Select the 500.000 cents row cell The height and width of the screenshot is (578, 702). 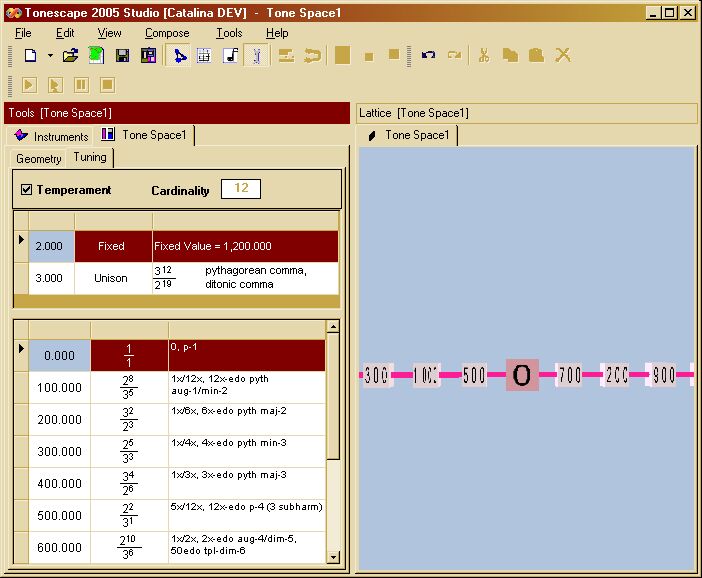click(x=60, y=516)
